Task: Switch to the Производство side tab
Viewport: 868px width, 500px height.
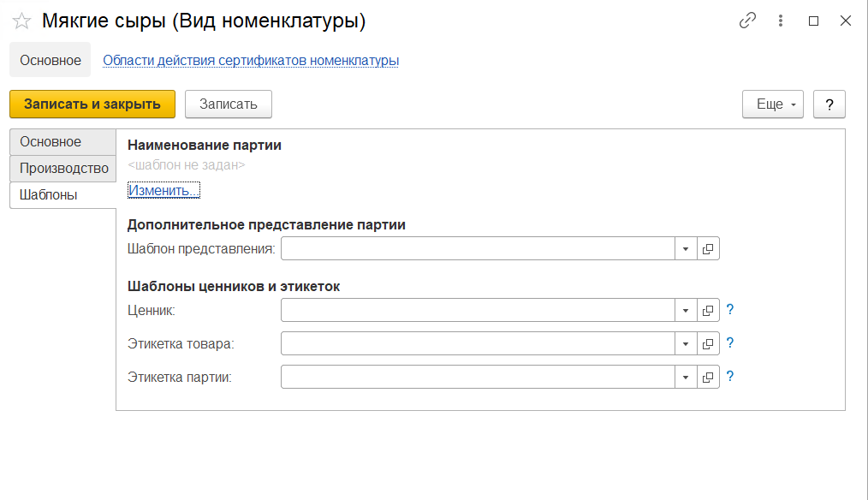Action: point(63,169)
